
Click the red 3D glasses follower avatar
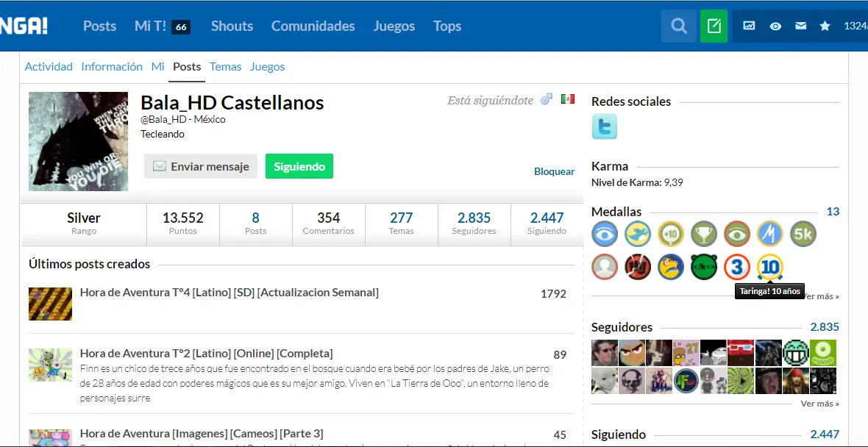pyautogui.click(x=741, y=353)
